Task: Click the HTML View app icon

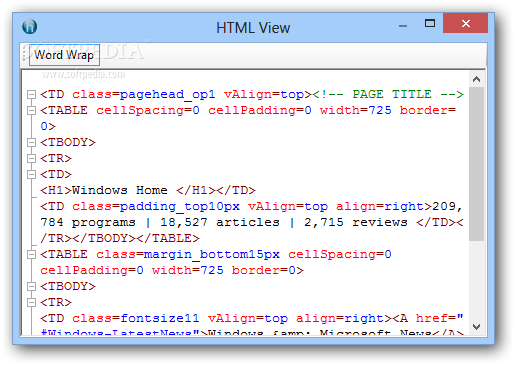Action: pyautogui.click(x=30, y=27)
